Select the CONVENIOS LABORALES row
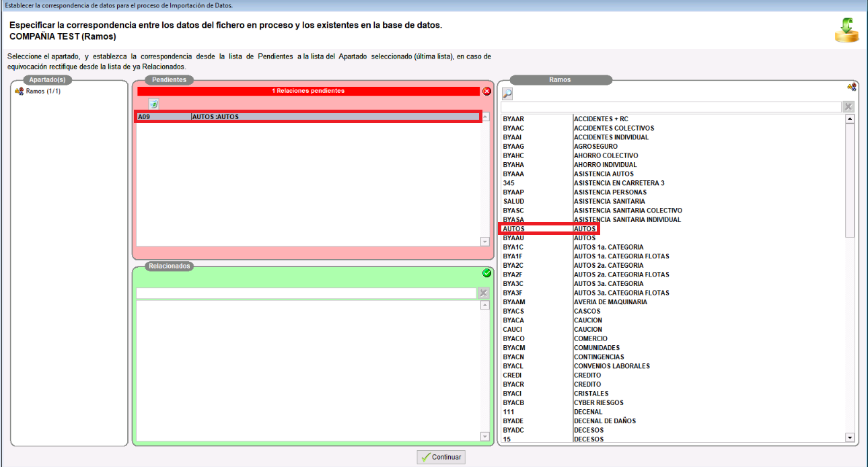The image size is (868, 467). click(x=673, y=366)
